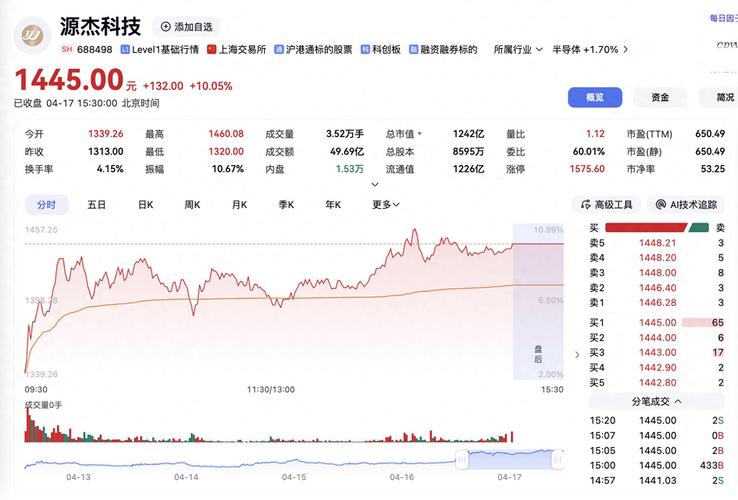Click the 市盈(TTM) value 650.49
This screenshot has width=738, height=500.
click(x=710, y=134)
